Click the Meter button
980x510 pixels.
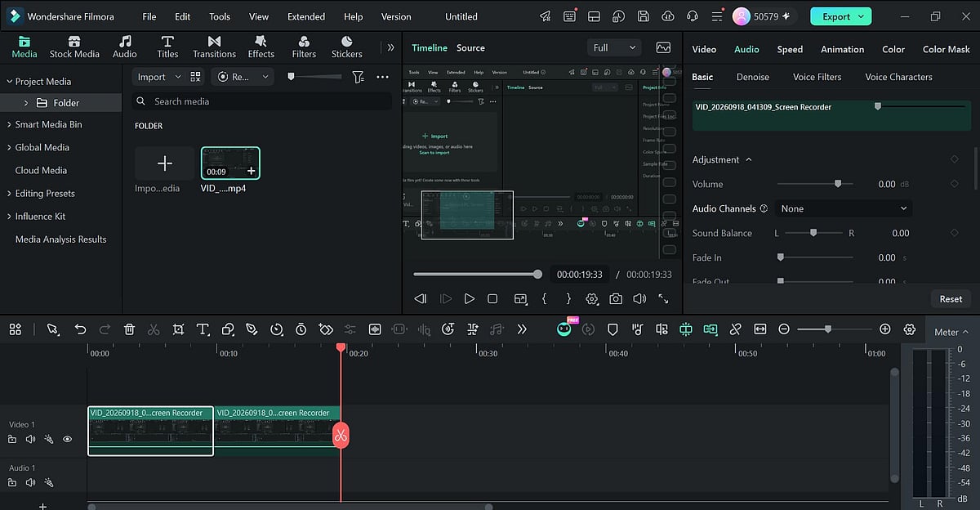tap(951, 332)
